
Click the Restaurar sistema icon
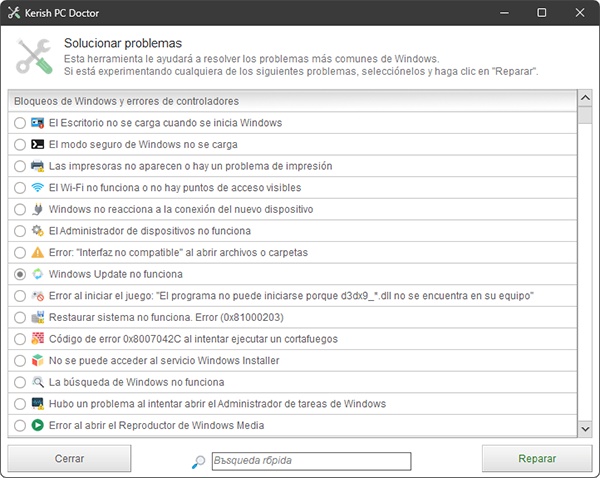[38, 317]
